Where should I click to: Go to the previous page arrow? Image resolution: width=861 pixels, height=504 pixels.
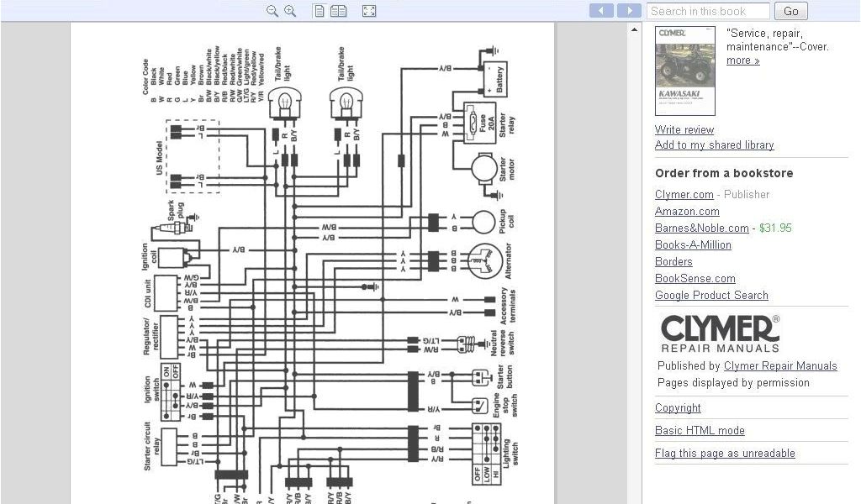[601, 11]
